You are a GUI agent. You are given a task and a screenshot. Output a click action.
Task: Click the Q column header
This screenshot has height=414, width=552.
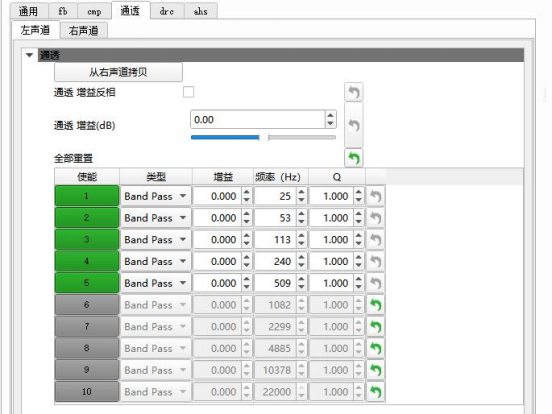(337, 177)
